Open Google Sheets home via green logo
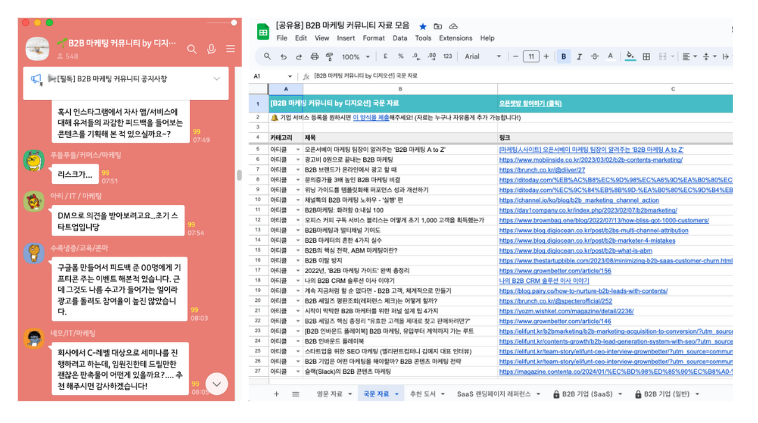 (x=262, y=32)
